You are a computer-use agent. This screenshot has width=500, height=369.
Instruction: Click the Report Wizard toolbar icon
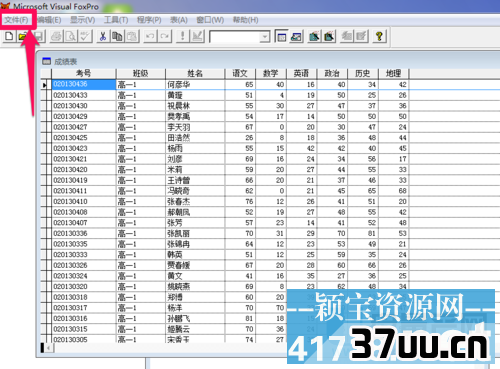(x=329, y=36)
